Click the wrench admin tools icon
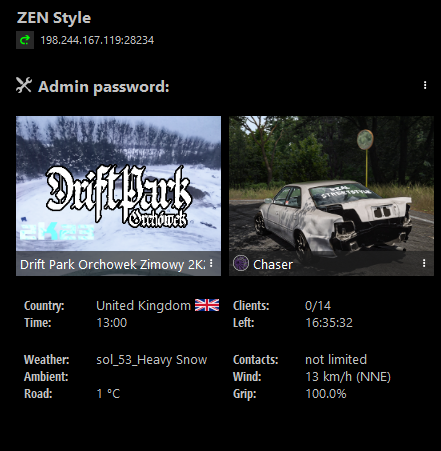 [x=24, y=85]
